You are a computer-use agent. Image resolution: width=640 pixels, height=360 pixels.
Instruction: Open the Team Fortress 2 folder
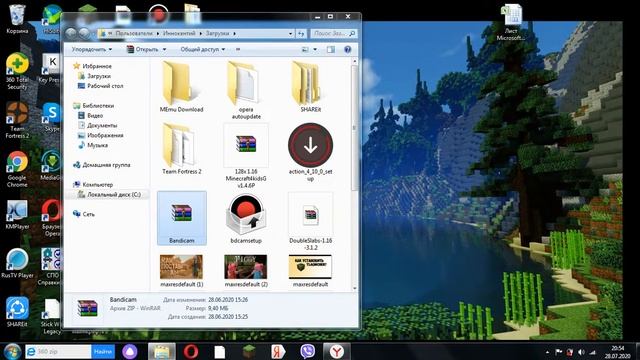(182, 149)
